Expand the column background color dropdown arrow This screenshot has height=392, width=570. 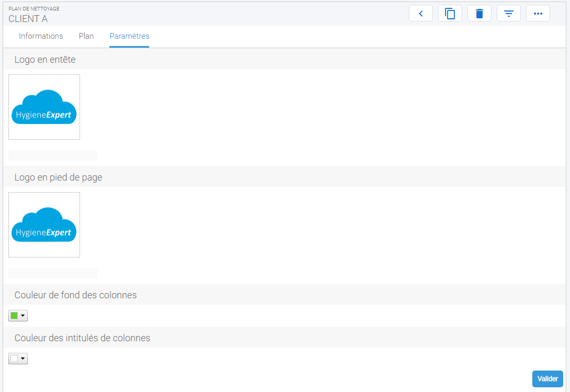pyautogui.click(x=23, y=316)
